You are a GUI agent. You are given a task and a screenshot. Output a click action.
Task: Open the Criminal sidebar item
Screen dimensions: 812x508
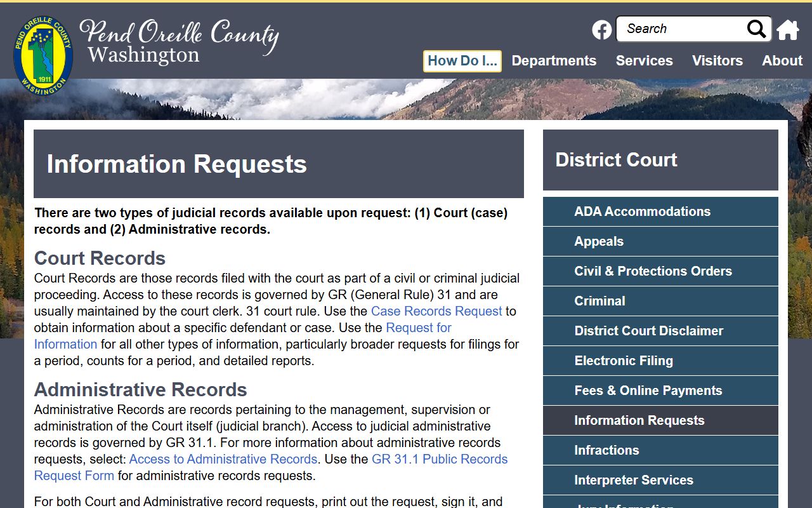pos(660,301)
